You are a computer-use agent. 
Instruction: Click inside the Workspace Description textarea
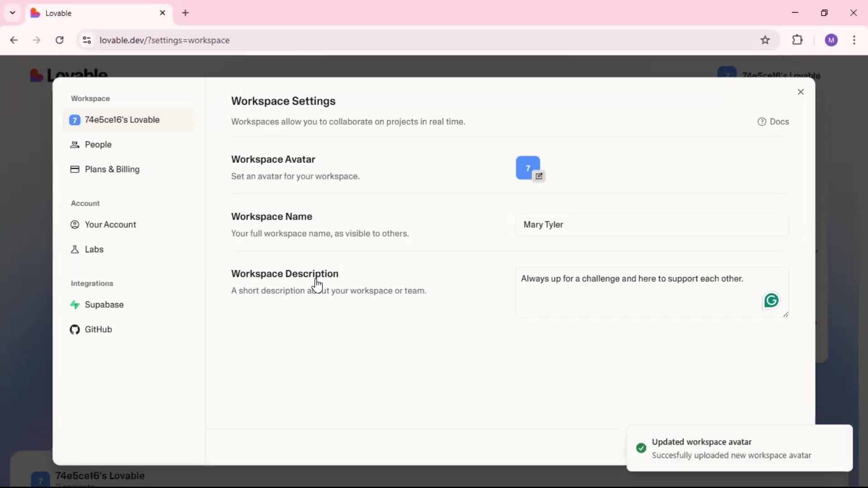coord(633,294)
